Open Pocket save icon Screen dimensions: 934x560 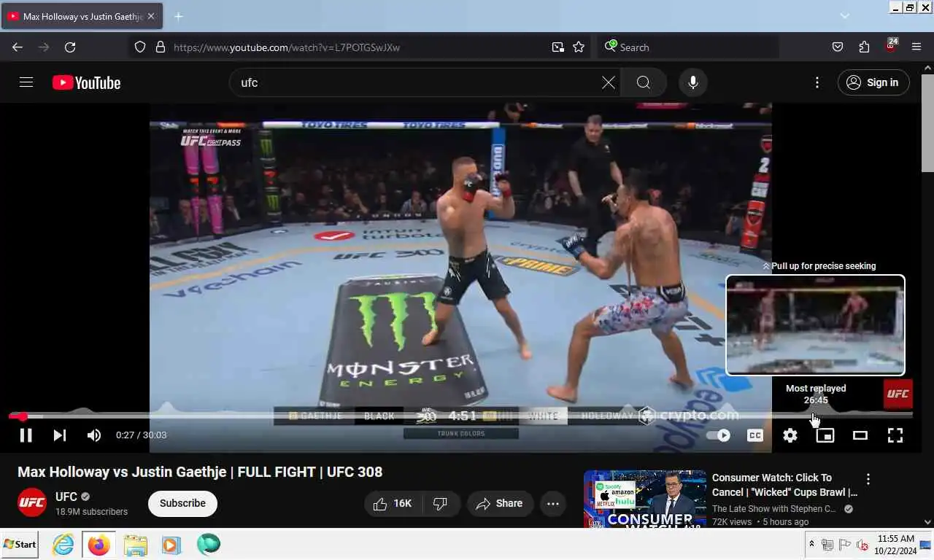838,47
